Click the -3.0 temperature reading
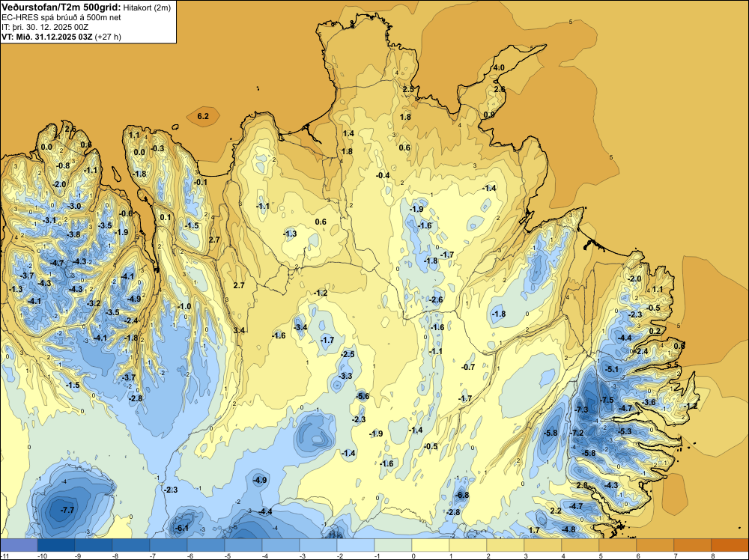This screenshot has width=749, height=560. point(74,206)
